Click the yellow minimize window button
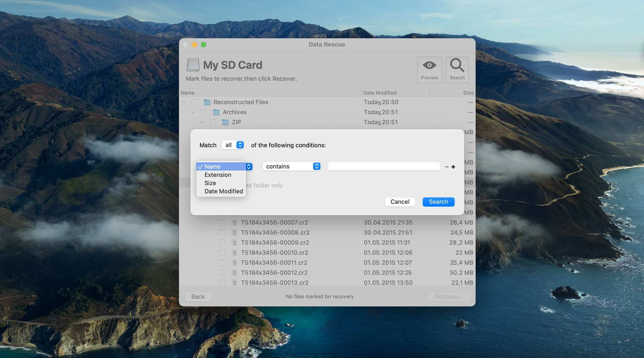The image size is (644, 358). tap(195, 45)
